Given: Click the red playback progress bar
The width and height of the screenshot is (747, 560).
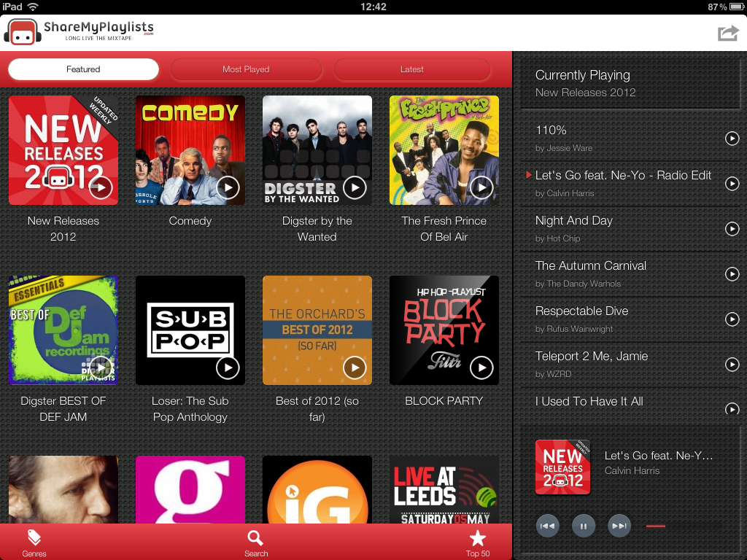Looking at the screenshot, I should coord(656,526).
